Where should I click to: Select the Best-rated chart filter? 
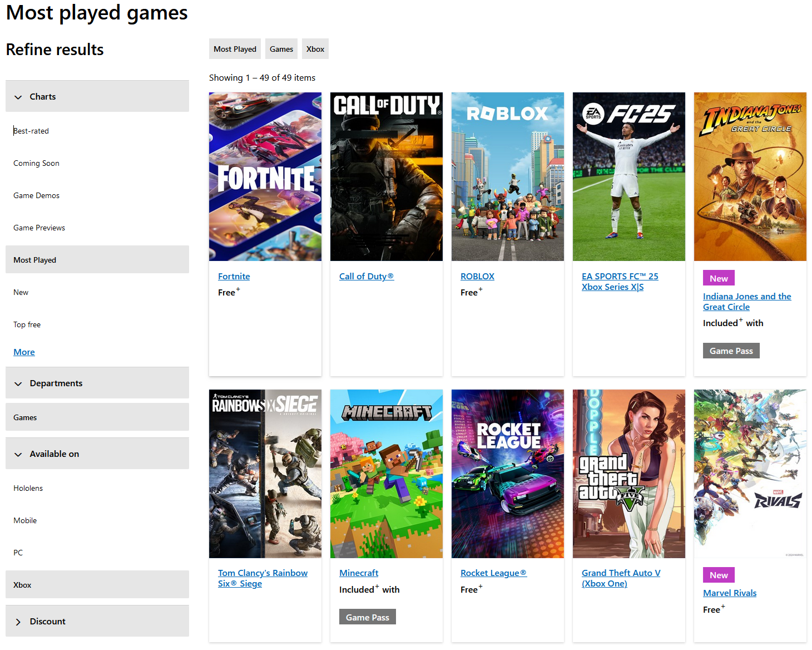(31, 131)
